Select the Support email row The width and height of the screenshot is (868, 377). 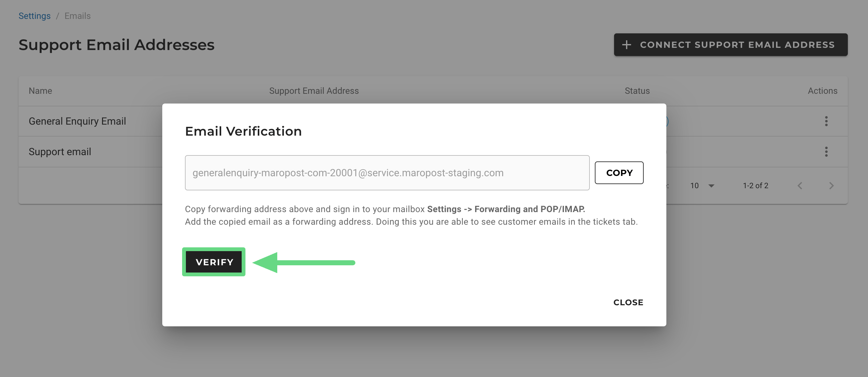[60, 152]
